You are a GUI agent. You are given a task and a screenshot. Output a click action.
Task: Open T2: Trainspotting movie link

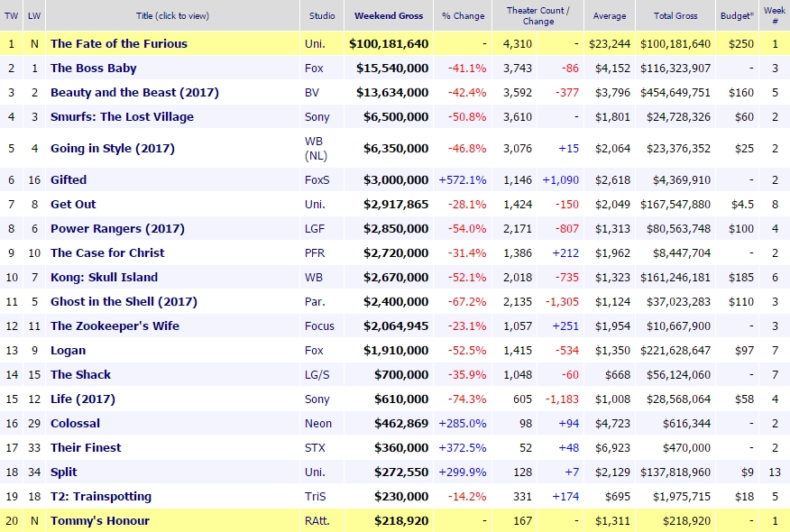(101, 497)
